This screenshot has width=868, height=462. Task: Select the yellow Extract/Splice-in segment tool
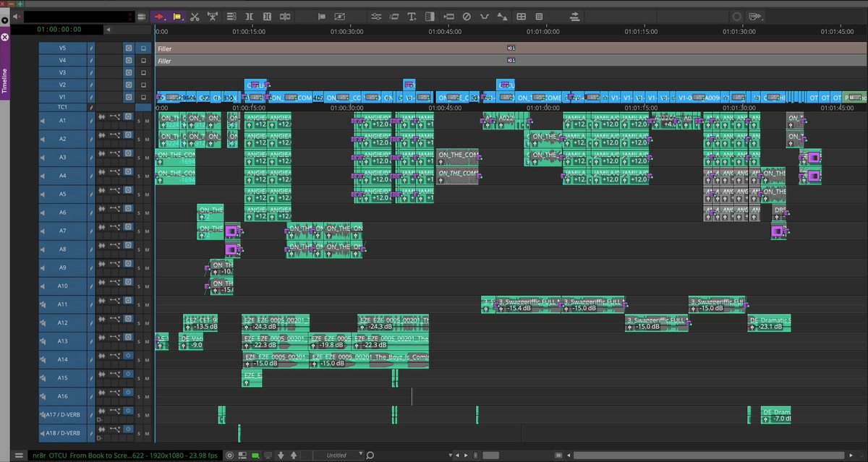[x=177, y=16]
